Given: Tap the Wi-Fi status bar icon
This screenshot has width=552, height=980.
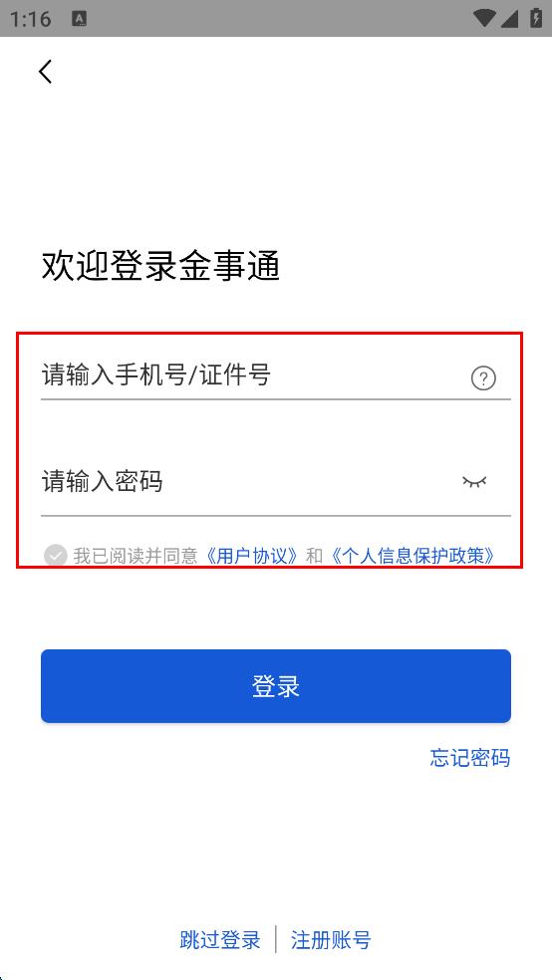Looking at the screenshot, I should 485,18.
